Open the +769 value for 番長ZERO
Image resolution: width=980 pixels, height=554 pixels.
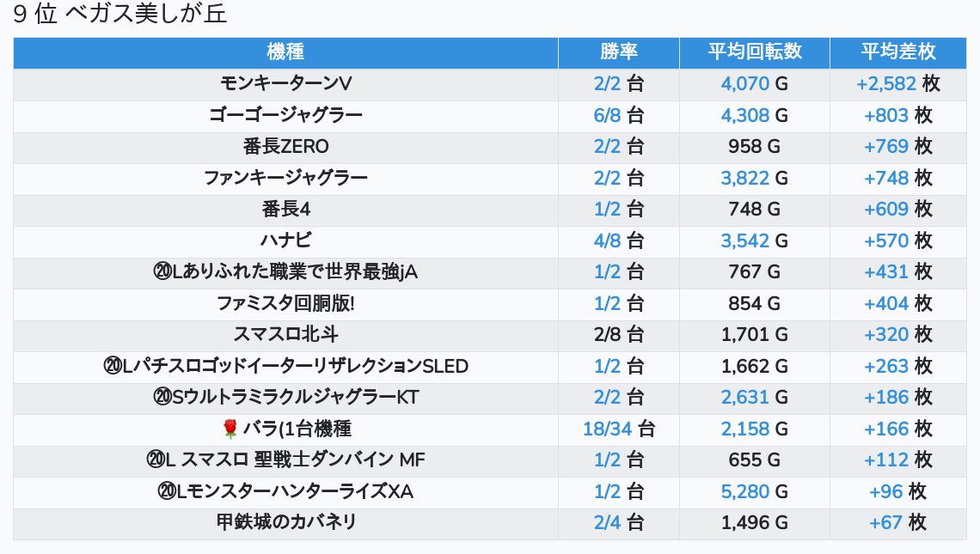point(885,147)
